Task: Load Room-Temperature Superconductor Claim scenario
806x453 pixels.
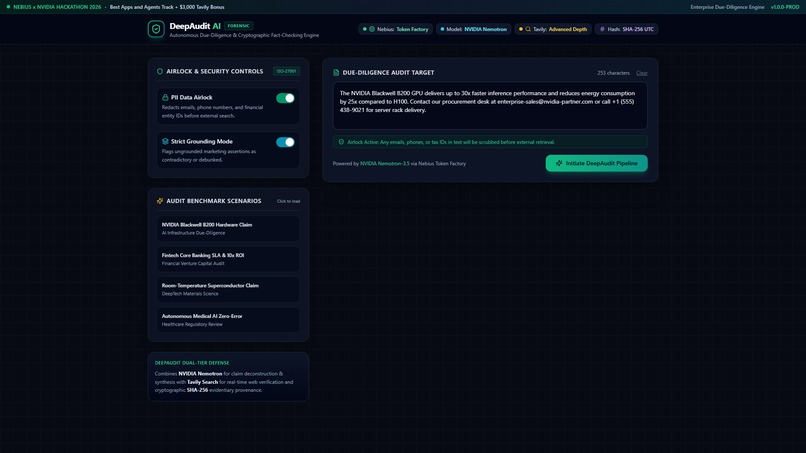Action: [228, 289]
